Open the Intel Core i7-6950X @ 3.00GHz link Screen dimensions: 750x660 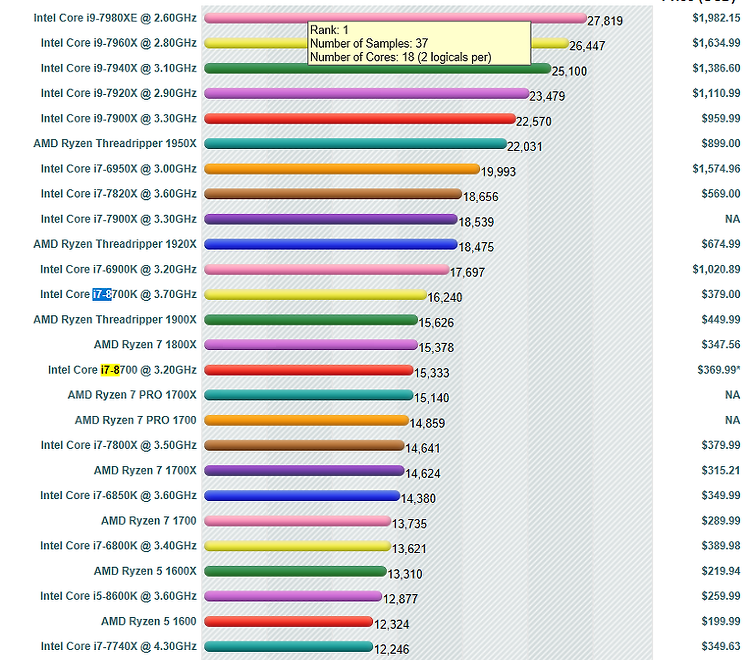pos(119,169)
